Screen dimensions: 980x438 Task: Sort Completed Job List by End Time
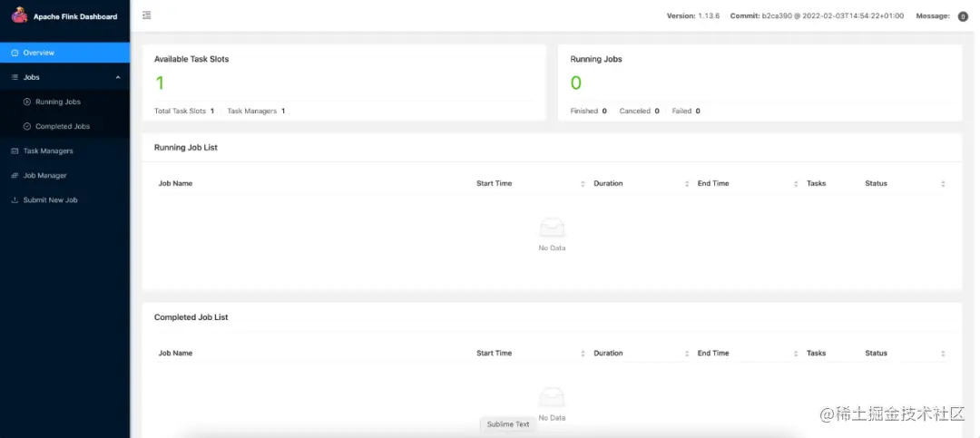(x=796, y=354)
